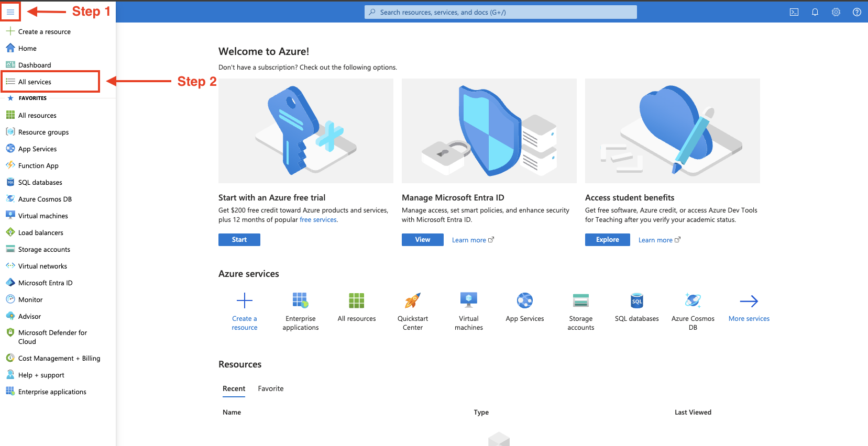Switch to Recent resources tab
This screenshot has width=868, height=446.
234,388
